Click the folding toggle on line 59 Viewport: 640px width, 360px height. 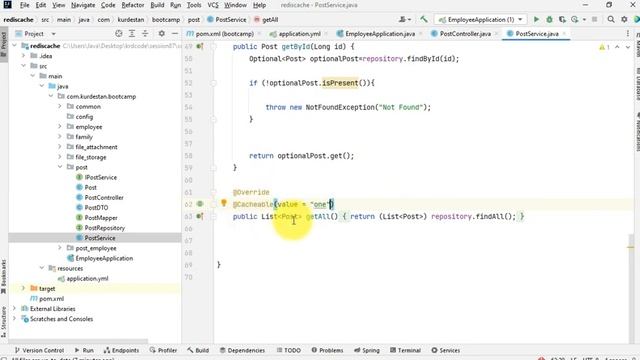click(x=213, y=167)
